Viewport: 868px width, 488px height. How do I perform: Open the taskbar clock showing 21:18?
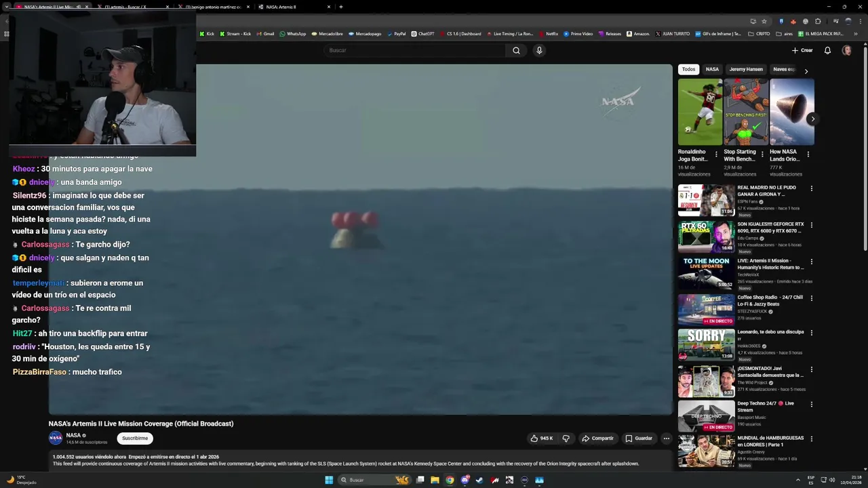point(850,480)
